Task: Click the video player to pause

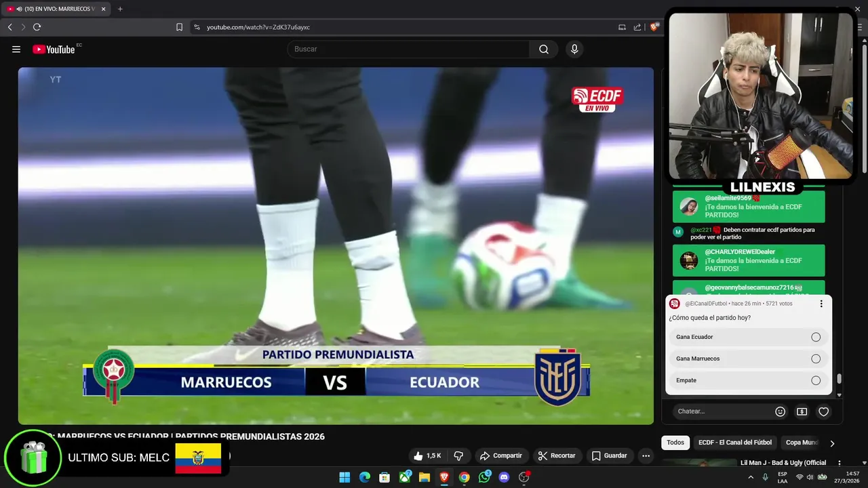Action: click(336, 245)
